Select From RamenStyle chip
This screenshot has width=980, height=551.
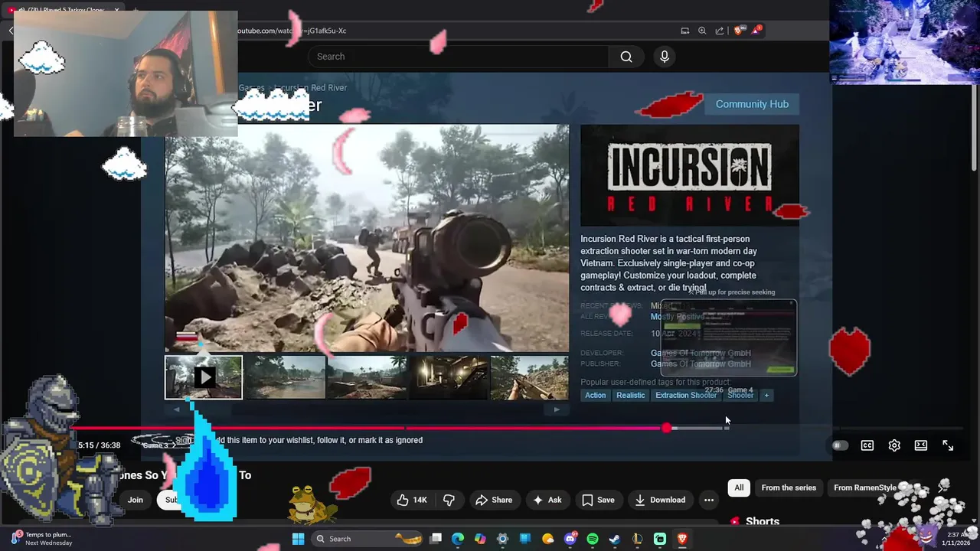point(865,487)
